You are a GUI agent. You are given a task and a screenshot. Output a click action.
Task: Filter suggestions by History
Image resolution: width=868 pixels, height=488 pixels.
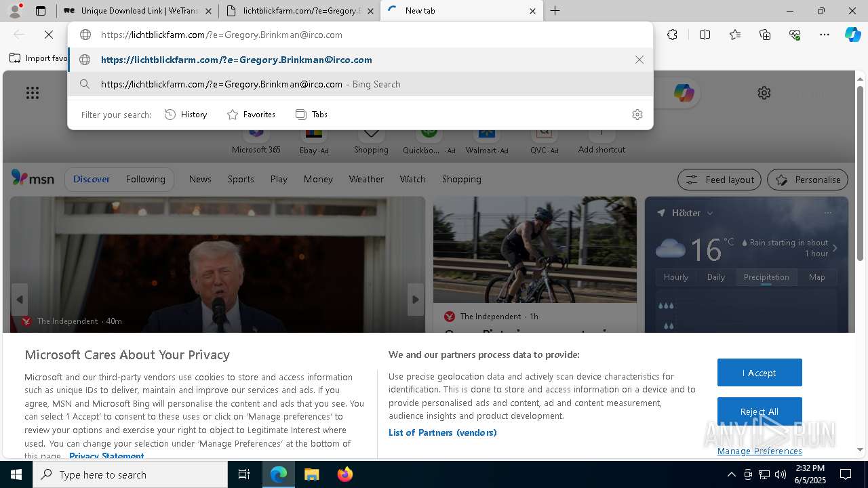pos(186,115)
